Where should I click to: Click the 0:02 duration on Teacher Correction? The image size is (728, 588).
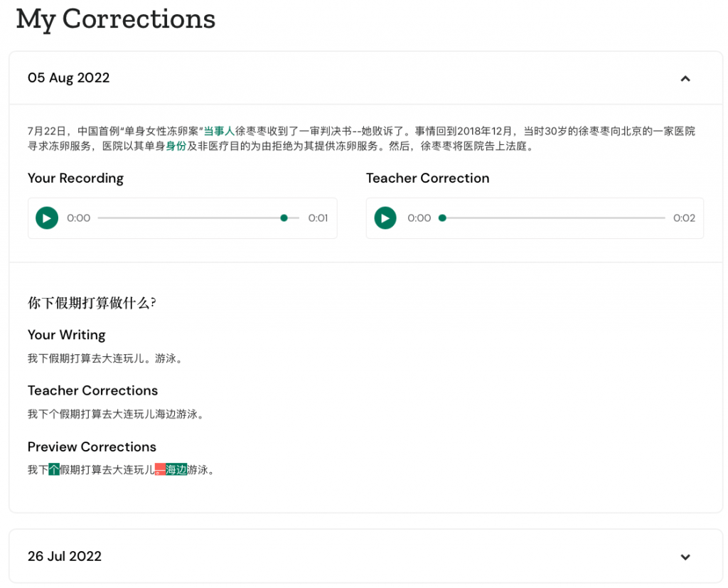tap(685, 218)
